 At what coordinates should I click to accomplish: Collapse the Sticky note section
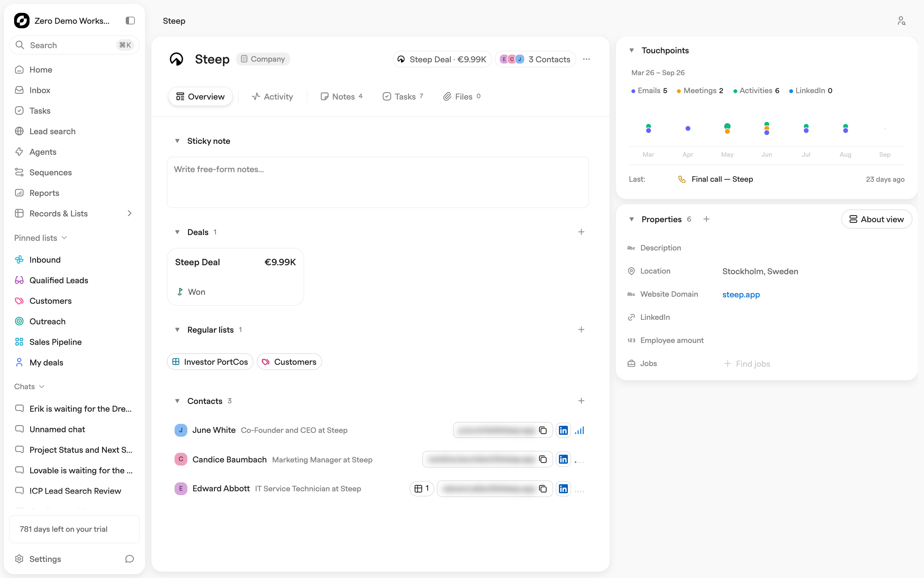[177, 141]
